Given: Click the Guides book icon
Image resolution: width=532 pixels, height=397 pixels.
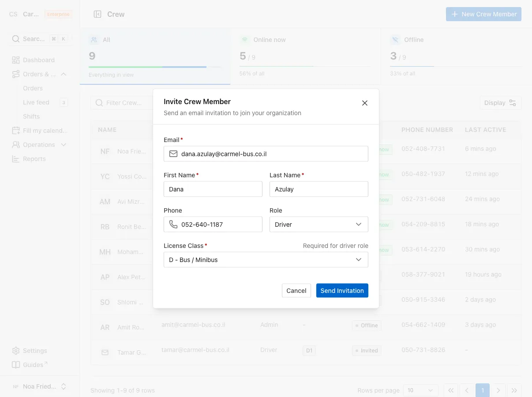Looking at the screenshot, I should pos(16,365).
